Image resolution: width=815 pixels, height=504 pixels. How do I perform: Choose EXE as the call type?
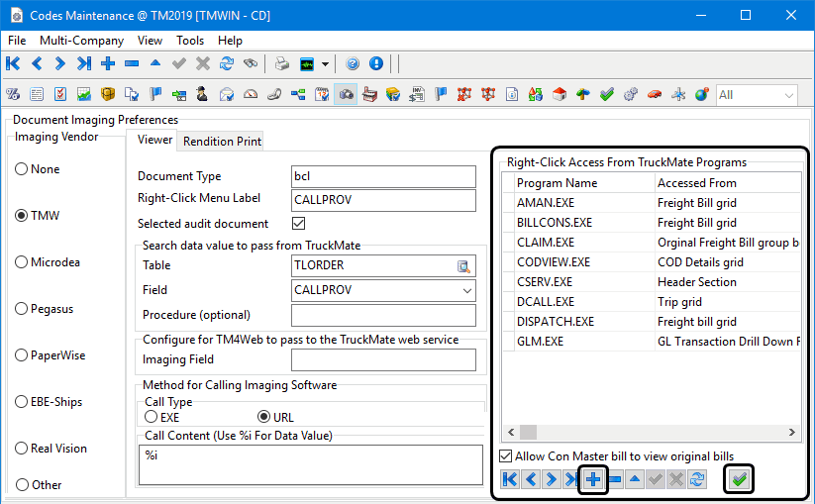(x=151, y=417)
